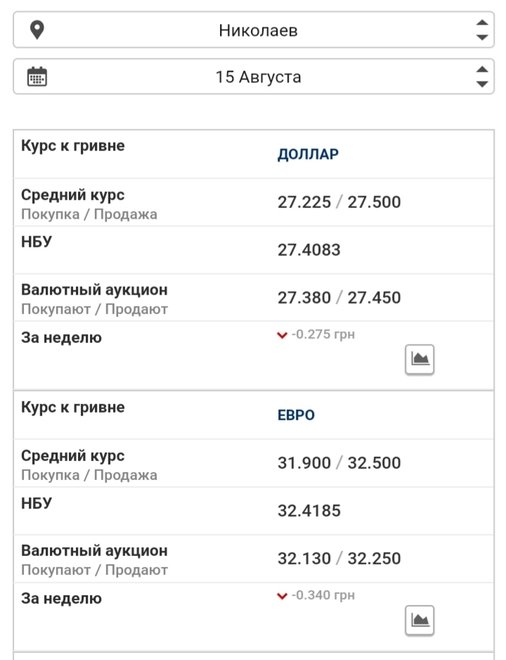Select the ЕВРО currency heading
Screen dimensions: 506x660
tap(296, 415)
